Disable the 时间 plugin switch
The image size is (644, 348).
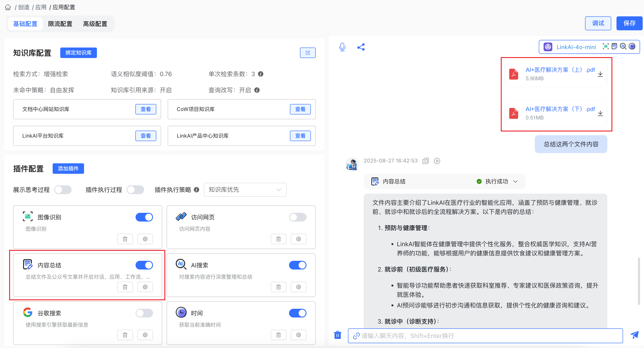[298, 313]
